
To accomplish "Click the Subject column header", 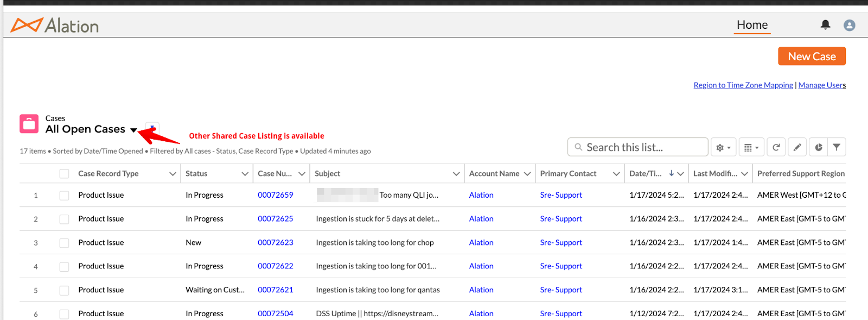I will click(x=328, y=174).
